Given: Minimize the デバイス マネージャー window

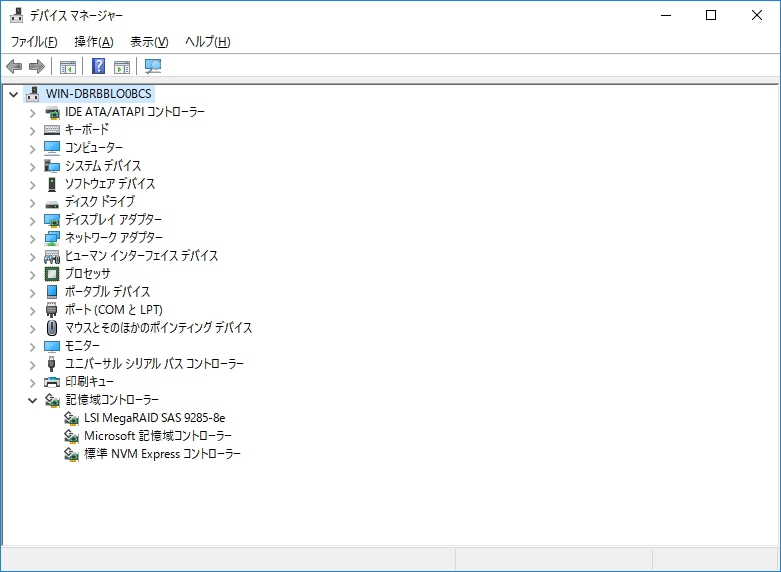Looking at the screenshot, I should [x=666, y=15].
